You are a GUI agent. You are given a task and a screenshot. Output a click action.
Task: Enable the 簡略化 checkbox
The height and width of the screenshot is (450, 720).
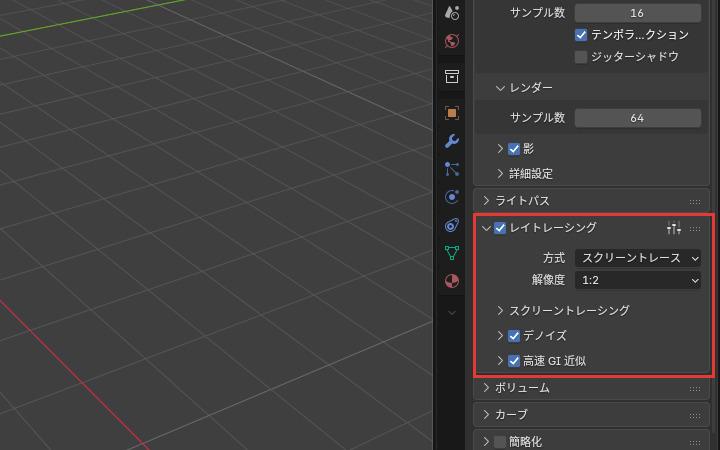coord(500,442)
